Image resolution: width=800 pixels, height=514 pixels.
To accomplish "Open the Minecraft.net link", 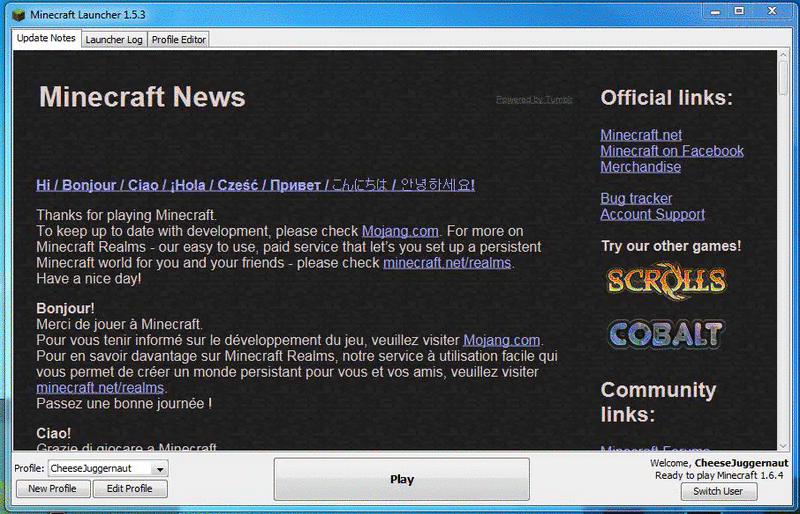I will 641,135.
